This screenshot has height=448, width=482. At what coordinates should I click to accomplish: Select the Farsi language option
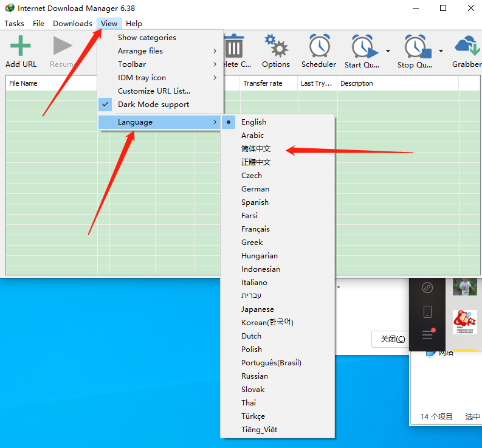pos(278,216)
